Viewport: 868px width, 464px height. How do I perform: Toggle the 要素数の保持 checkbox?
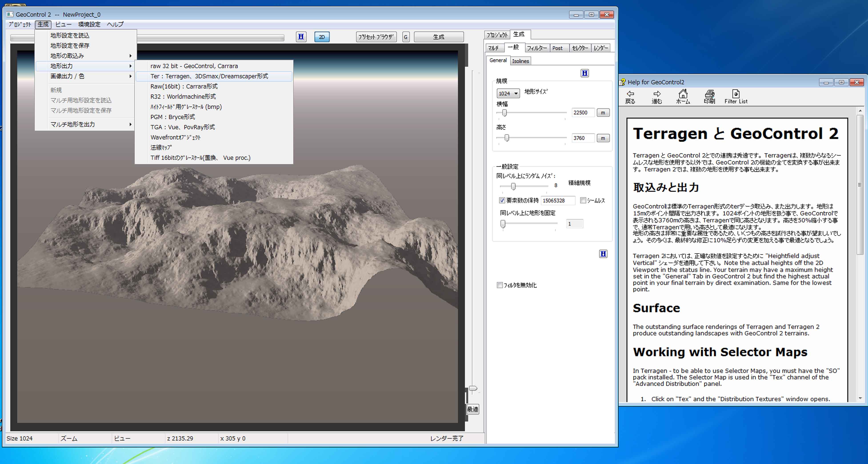(x=502, y=201)
